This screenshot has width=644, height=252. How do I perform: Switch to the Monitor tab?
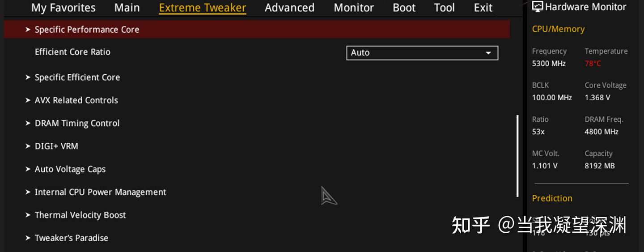tap(354, 8)
